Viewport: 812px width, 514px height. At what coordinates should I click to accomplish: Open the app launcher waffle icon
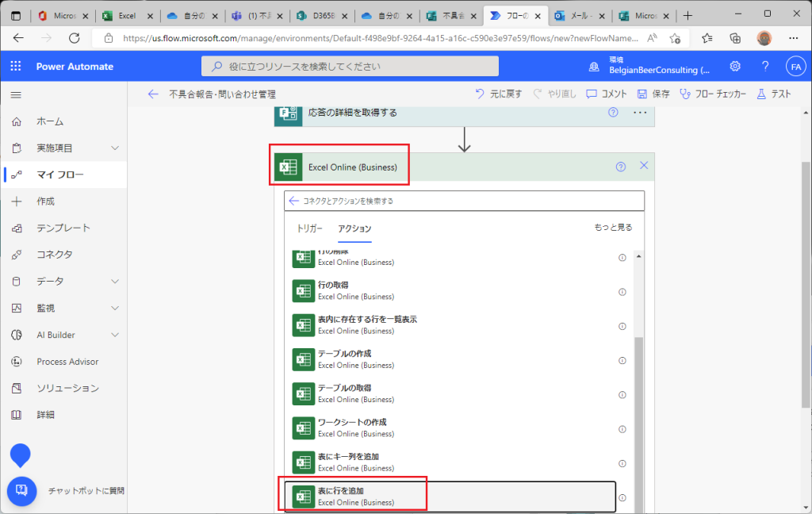point(16,67)
